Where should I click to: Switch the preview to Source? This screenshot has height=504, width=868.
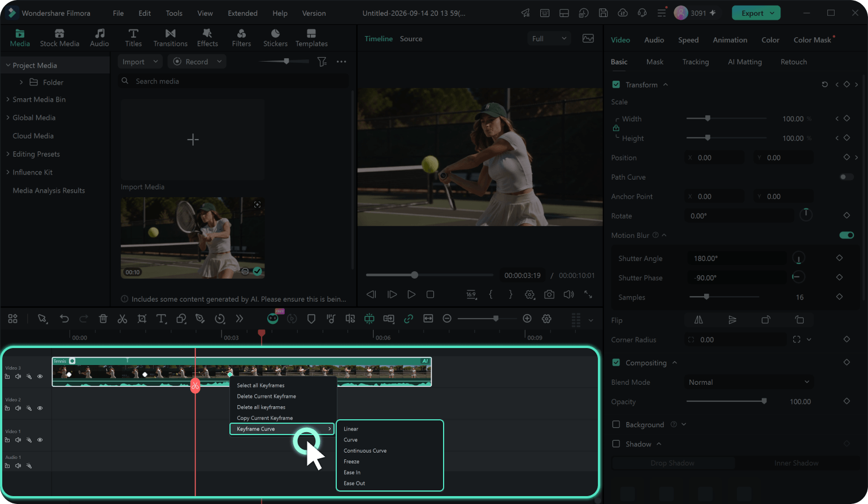coord(411,39)
